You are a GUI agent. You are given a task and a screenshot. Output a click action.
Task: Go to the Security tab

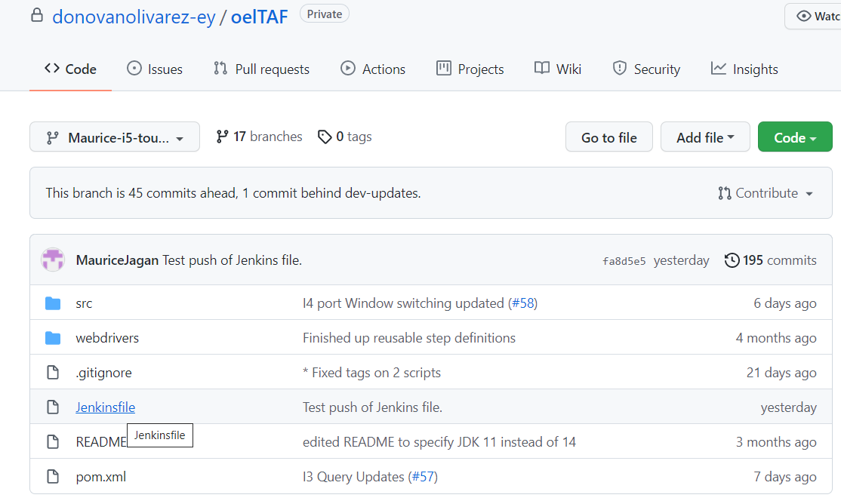(x=646, y=69)
